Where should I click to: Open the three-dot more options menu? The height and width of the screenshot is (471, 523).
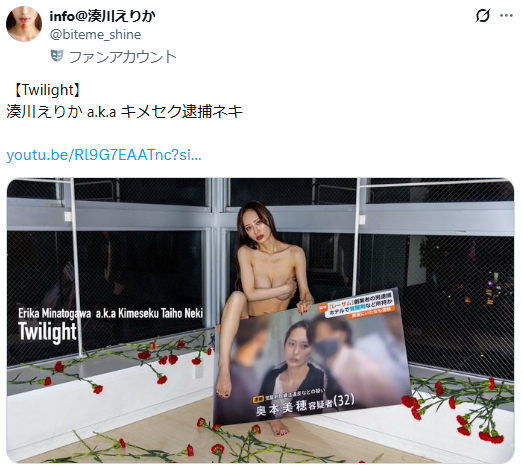[x=506, y=15]
